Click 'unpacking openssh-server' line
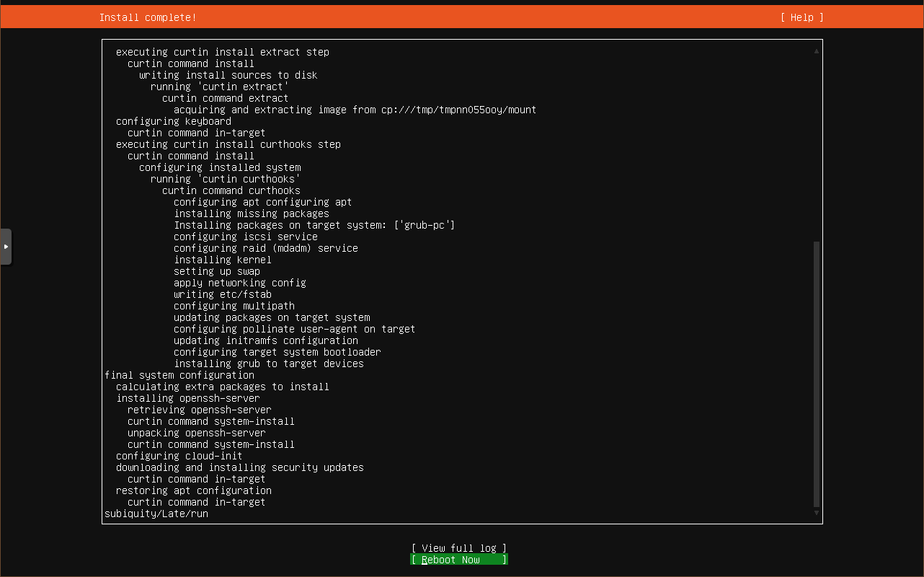The width and height of the screenshot is (924, 577). (x=197, y=433)
